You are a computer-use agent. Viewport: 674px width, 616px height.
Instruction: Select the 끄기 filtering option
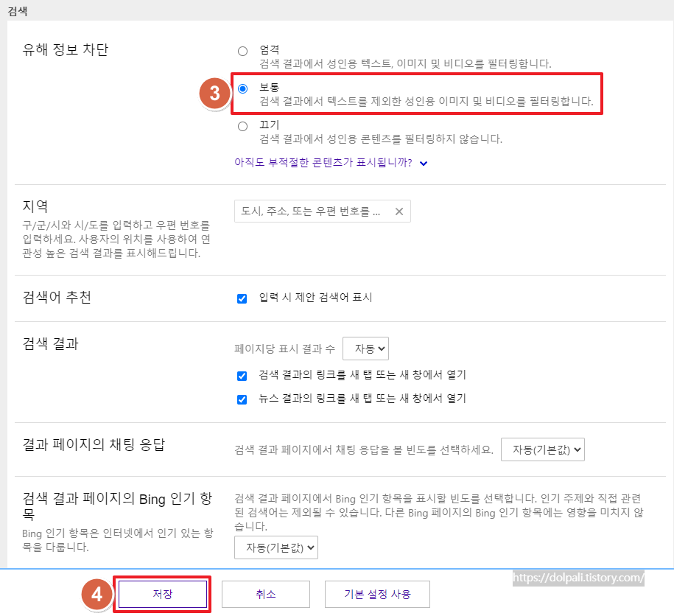[x=242, y=126]
